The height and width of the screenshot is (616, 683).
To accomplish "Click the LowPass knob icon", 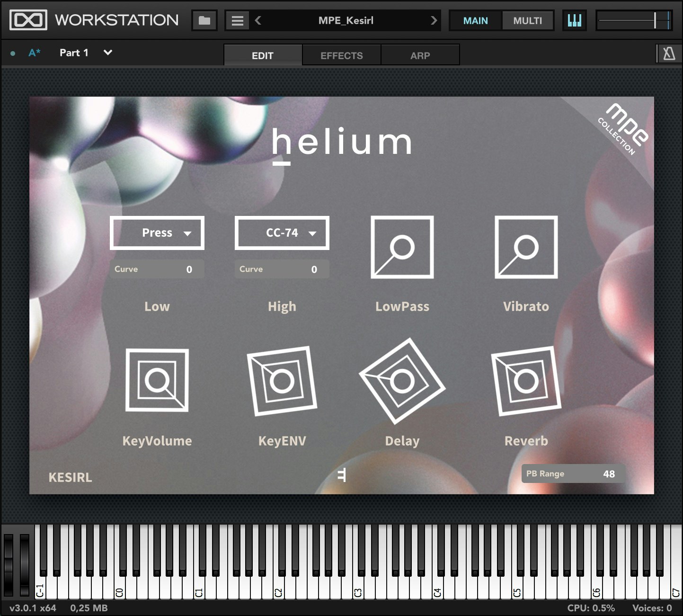I will tap(402, 247).
